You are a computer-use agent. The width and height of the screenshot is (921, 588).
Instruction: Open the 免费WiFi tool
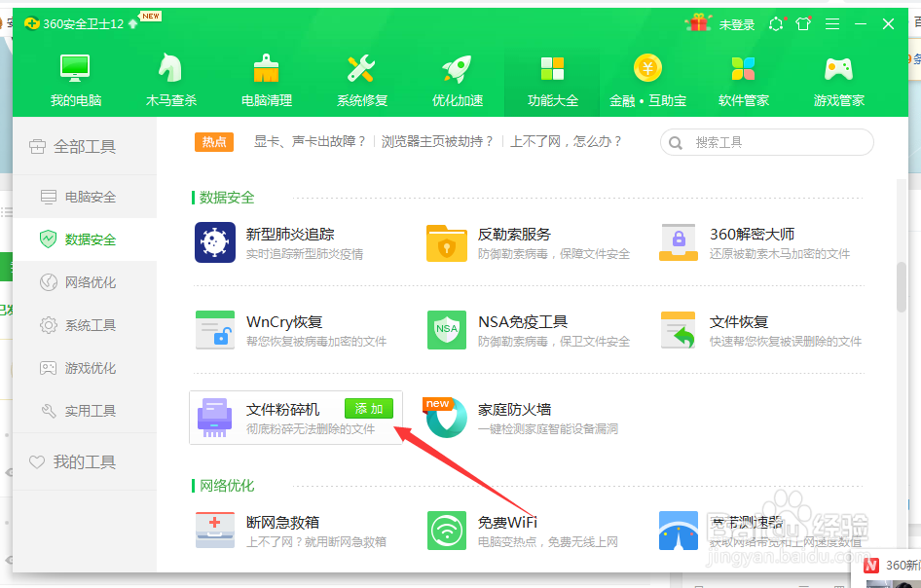(x=446, y=530)
